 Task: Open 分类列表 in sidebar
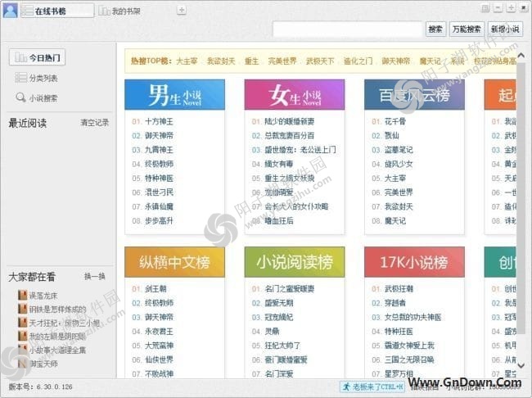click(x=37, y=78)
